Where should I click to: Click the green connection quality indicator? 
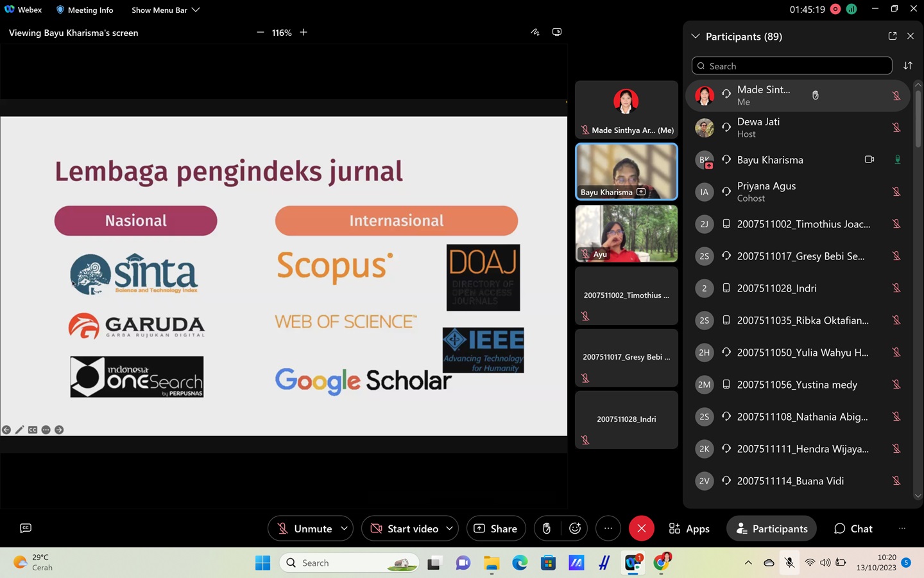[x=851, y=10]
